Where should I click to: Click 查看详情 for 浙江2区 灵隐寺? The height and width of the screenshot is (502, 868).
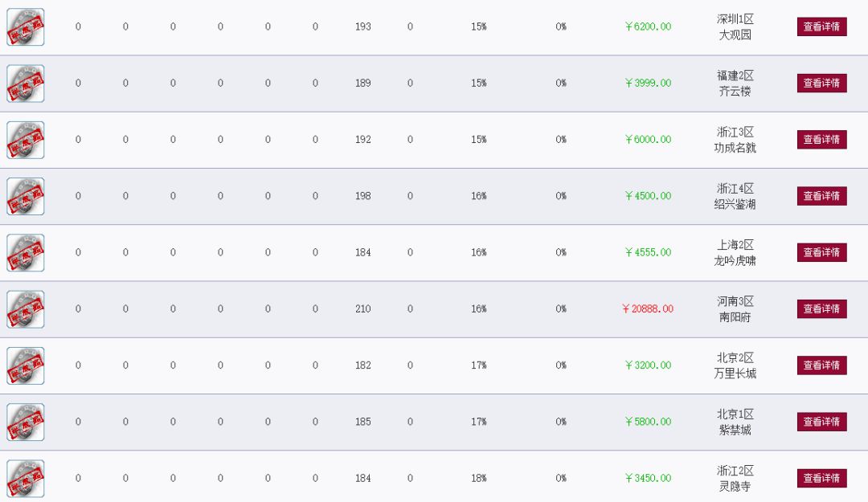tap(821, 478)
